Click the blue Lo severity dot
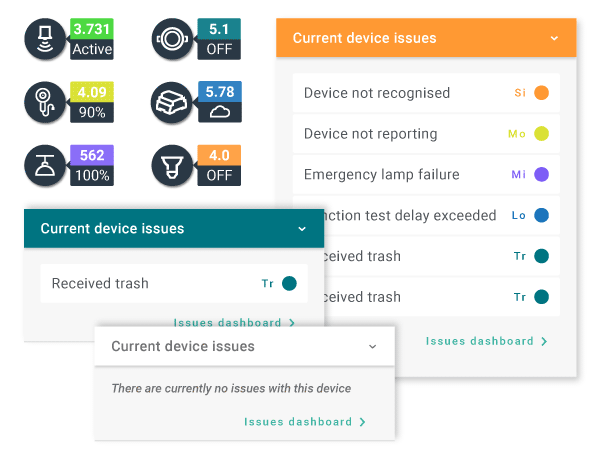The width and height of the screenshot is (600, 460). (541, 215)
